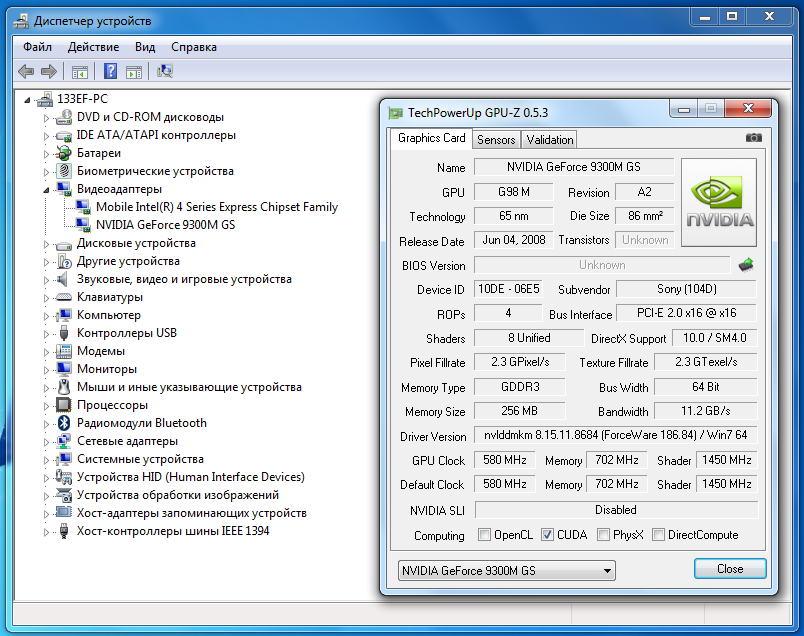804x636 pixels.
Task: Enable the OpenCL checkbox
Action: (485, 535)
